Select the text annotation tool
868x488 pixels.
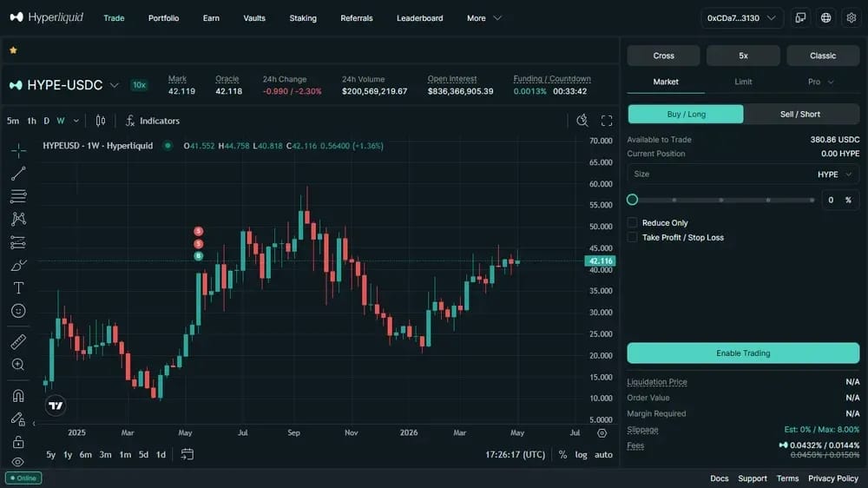click(18, 288)
